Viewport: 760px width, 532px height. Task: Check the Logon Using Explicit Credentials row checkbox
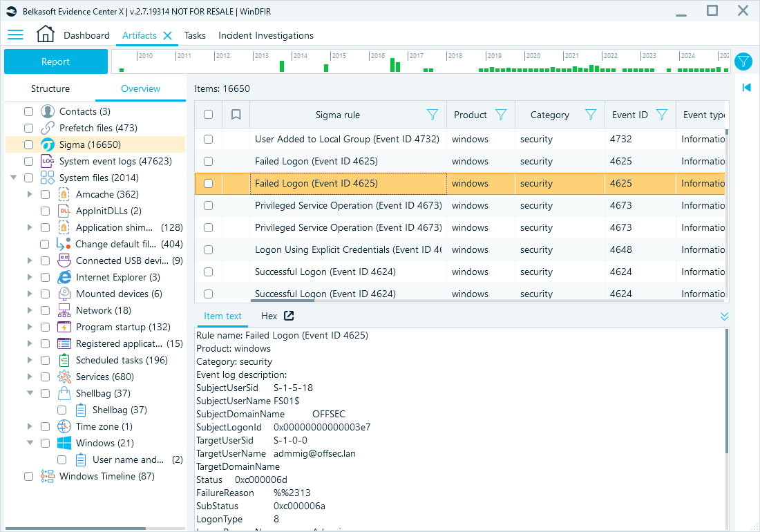click(209, 249)
